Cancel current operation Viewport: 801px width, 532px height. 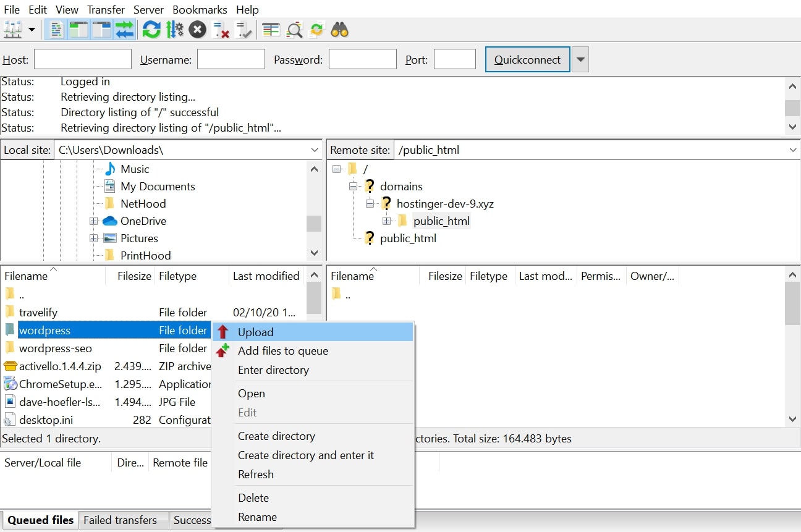(x=197, y=29)
